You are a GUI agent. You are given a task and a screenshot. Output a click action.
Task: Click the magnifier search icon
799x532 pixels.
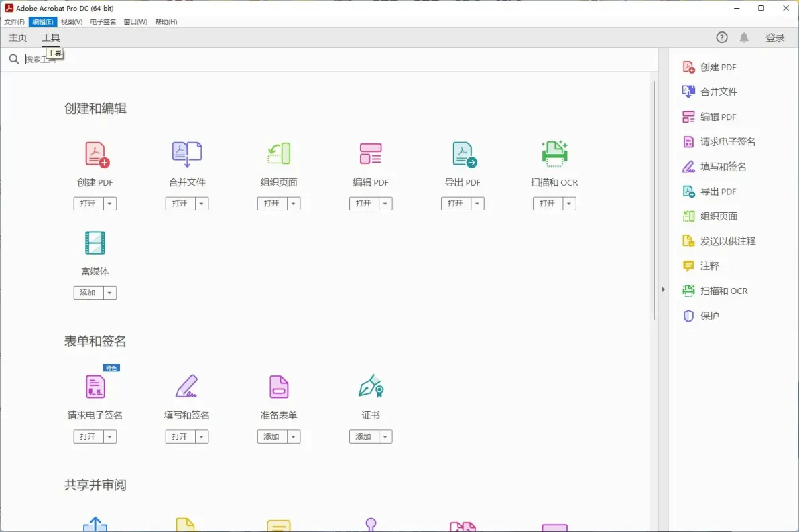[x=14, y=59]
